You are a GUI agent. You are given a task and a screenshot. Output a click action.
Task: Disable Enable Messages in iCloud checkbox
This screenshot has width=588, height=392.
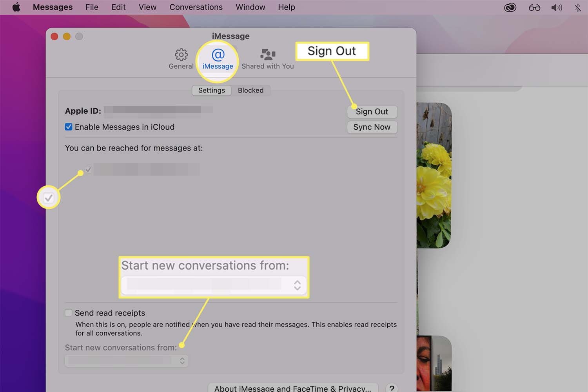[69, 127]
